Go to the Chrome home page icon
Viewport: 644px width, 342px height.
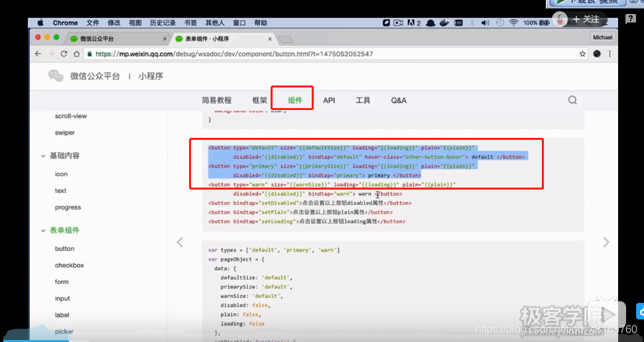point(76,54)
